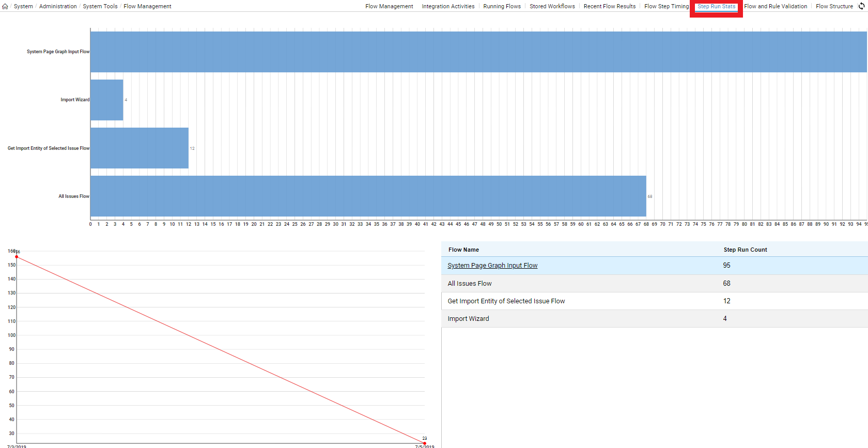This screenshot has height=448, width=868.
Task: Open the Flow Structure tab
Action: pyautogui.click(x=834, y=6)
